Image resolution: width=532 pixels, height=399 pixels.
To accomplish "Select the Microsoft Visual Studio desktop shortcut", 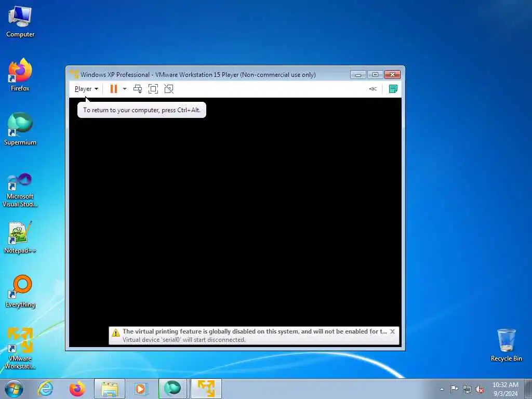I will tap(20, 190).
